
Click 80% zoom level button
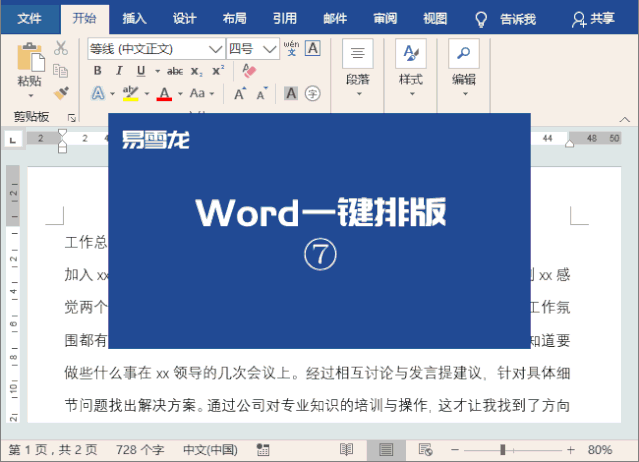pos(600,450)
